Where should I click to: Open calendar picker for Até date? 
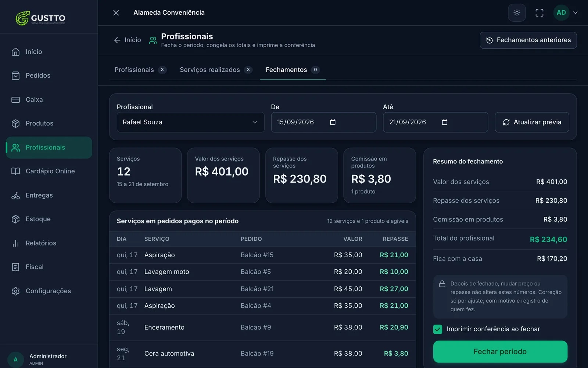pos(444,122)
